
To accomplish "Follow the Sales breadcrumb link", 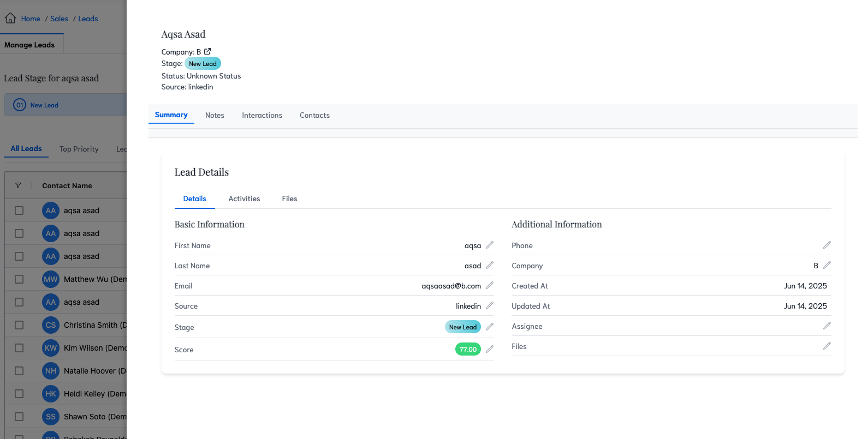I will (x=59, y=19).
